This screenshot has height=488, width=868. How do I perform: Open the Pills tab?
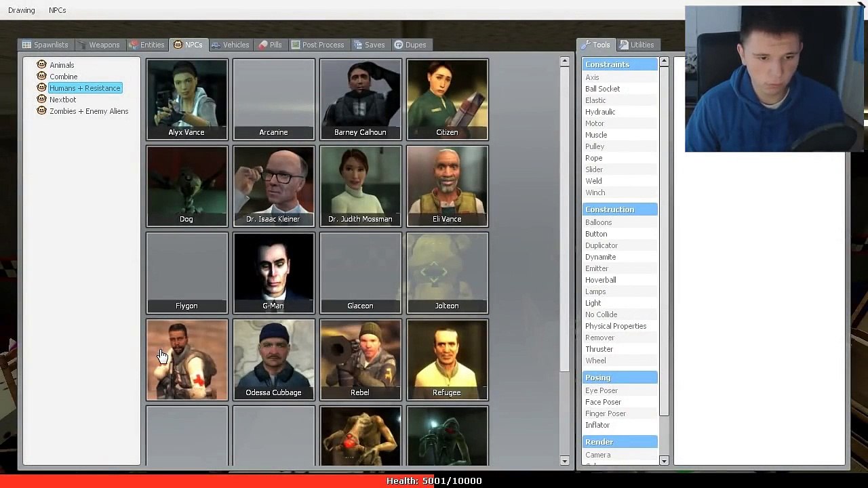coord(270,45)
